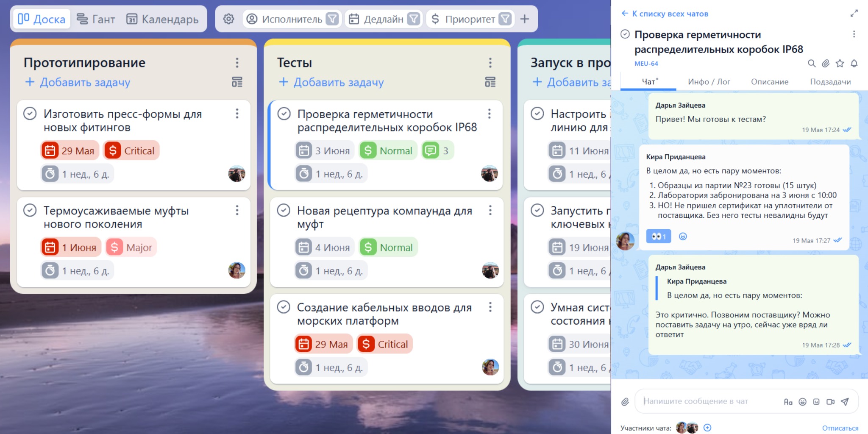
Task: Open the Инфо / Лог tab
Action: (x=709, y=82)
